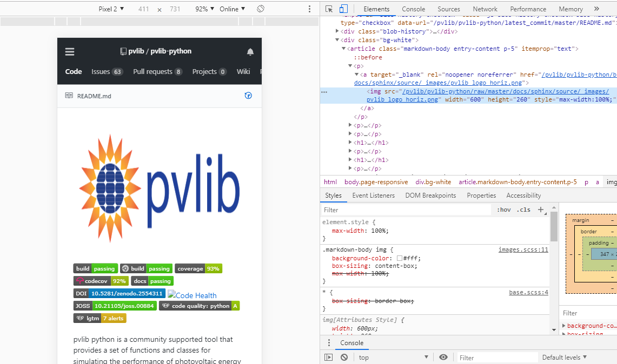
Task: Switch to the Memory tab
Action: [570, 9]
